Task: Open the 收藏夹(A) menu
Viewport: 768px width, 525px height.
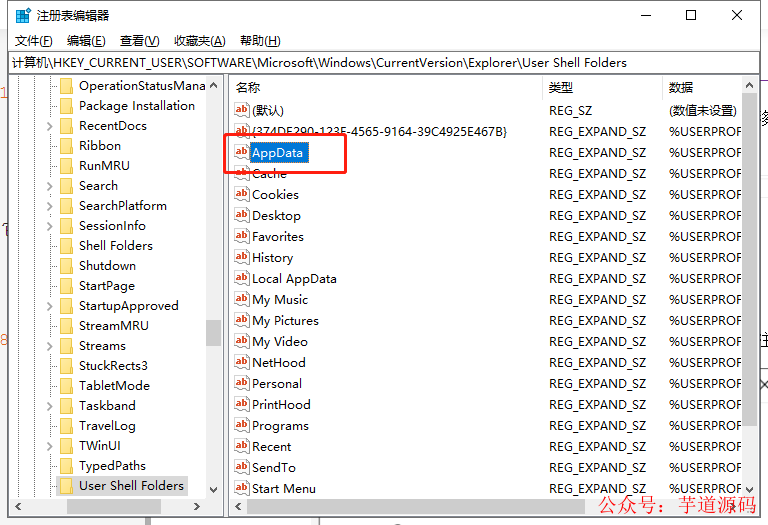Action: click(x=199, y=41)
